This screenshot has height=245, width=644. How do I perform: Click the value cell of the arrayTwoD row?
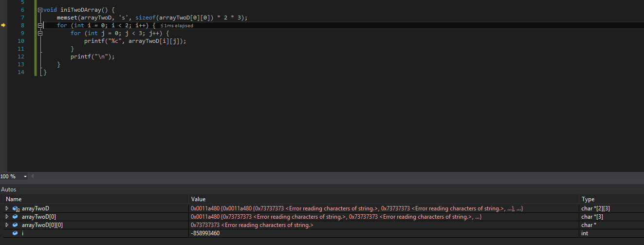[x=384, y=208]
